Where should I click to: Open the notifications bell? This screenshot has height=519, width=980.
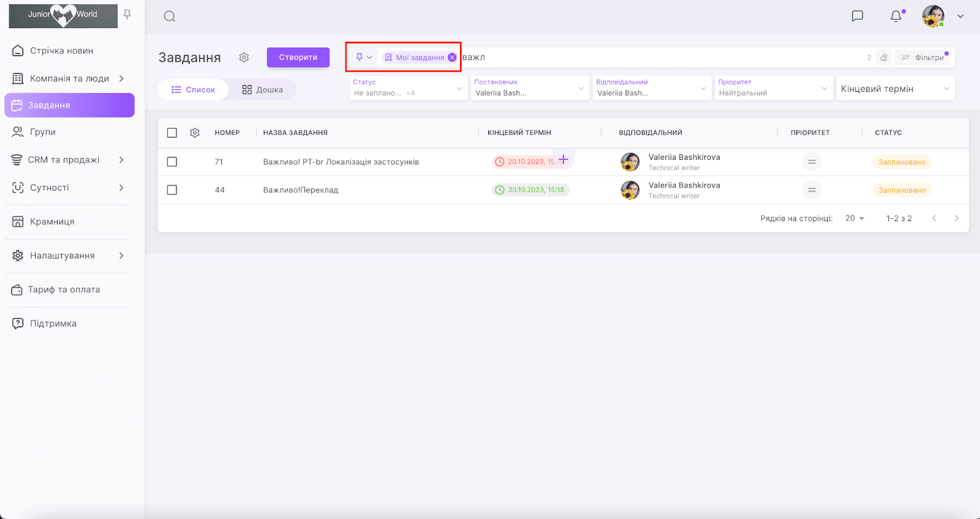(x=895, y=16)
